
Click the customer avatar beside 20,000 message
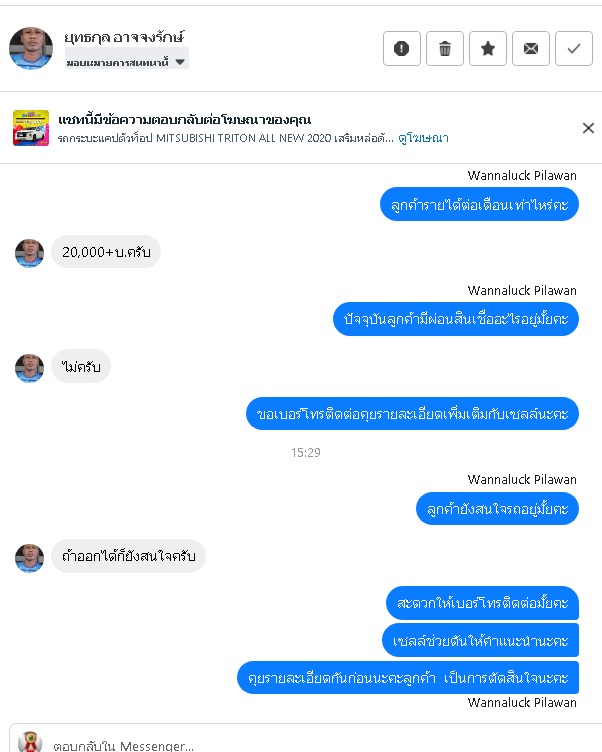[29, 253]
